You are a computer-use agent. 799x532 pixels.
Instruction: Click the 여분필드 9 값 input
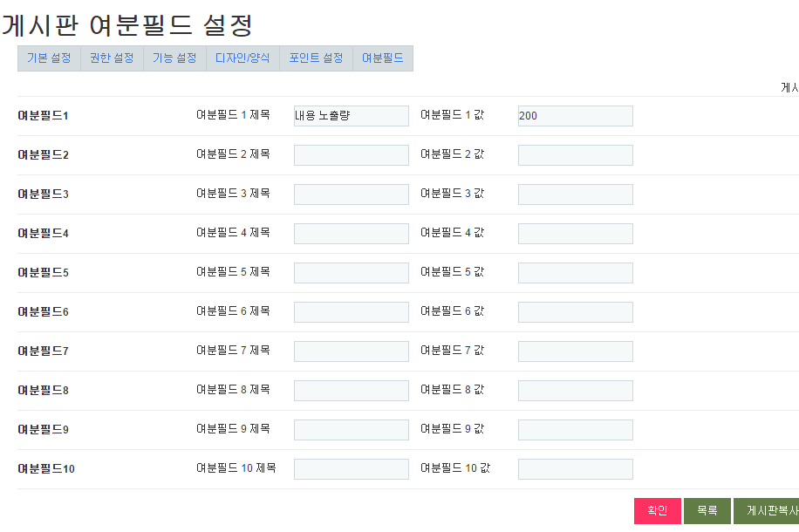pos(575,430)
